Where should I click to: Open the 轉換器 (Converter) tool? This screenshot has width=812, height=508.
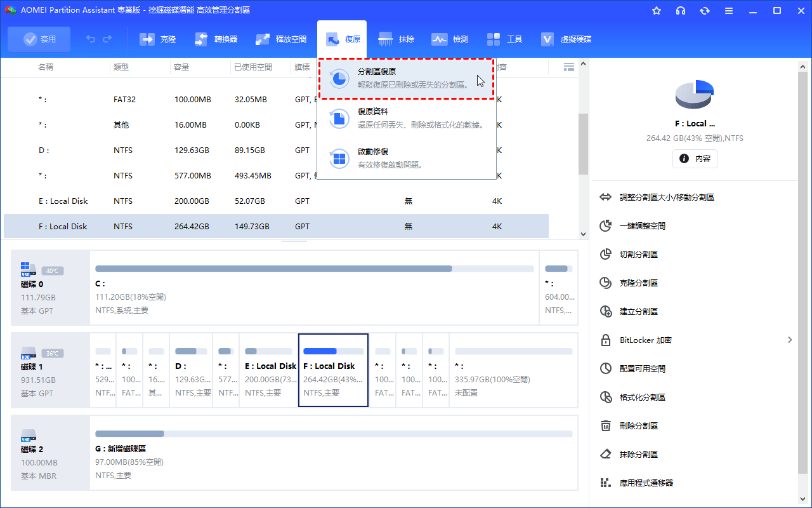[216, 39]
